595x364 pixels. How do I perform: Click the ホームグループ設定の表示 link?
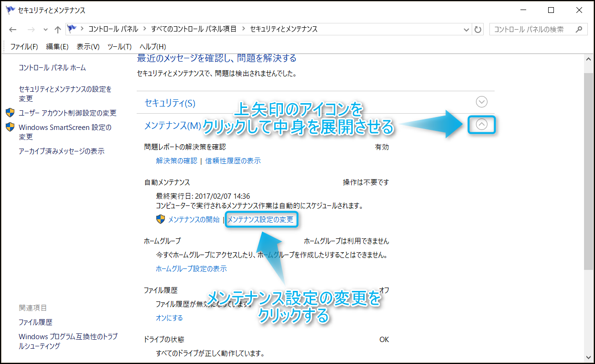(191, 268)
